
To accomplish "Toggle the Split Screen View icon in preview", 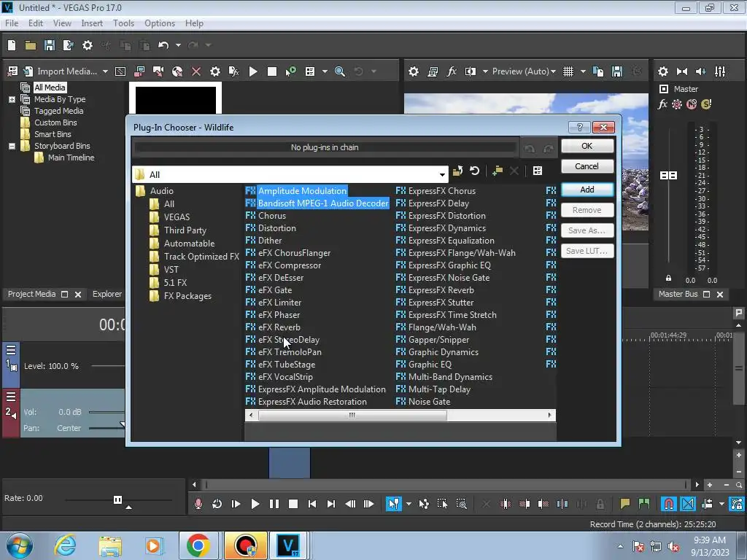I will point(471,71).
